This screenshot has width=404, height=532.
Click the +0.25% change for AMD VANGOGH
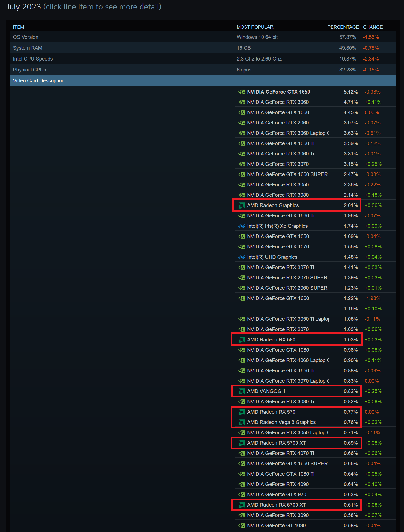pos(373,391)
